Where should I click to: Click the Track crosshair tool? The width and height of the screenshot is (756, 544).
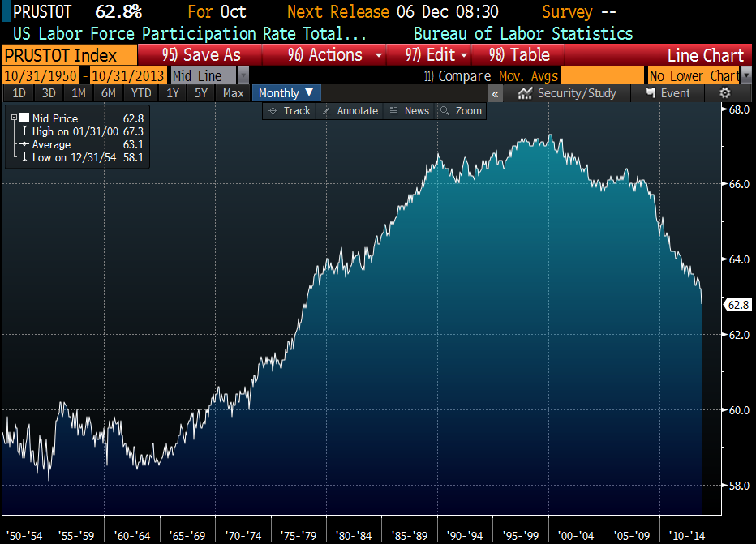[x=290, y=111]
